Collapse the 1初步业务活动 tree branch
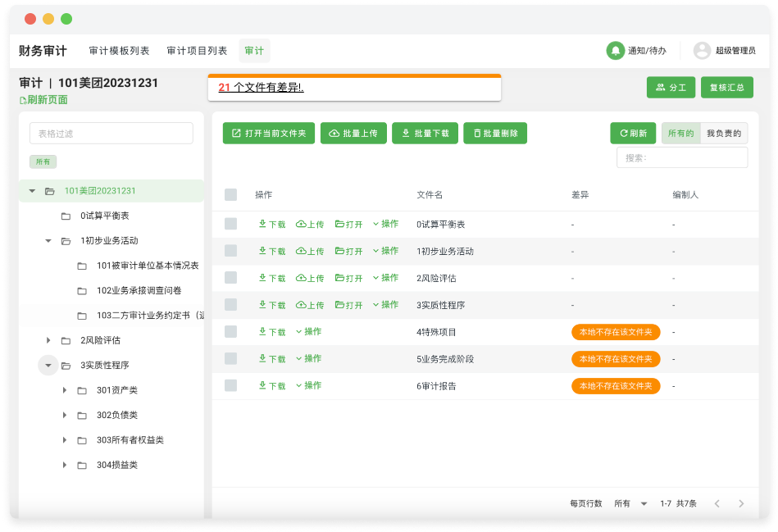This screenshot has width=778, height=532. (48, 241)
